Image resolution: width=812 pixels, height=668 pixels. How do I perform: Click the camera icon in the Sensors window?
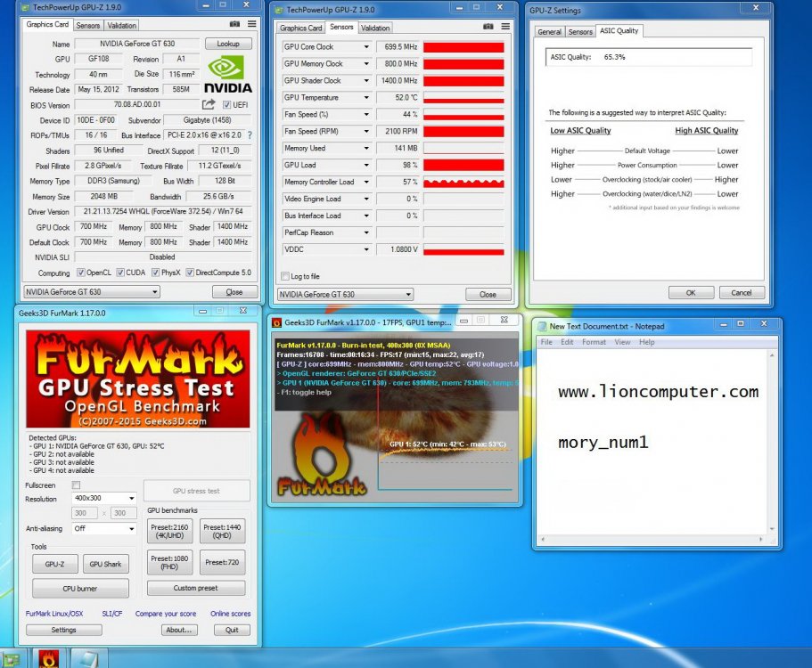point(488,27)
